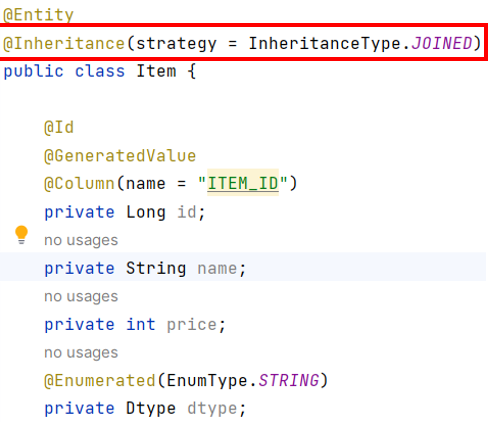Viewport: 488px width, 422px height.
Task: Click the InheritanceType class reference
Action: click(x=325, y=44)
